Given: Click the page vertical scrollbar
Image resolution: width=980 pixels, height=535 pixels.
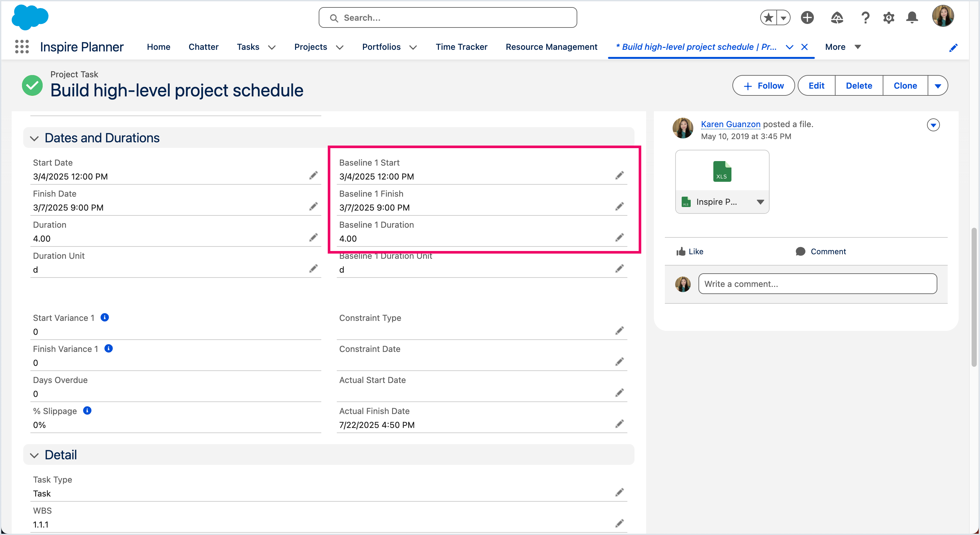Looking at the screenshot, I should [x=974, y=297].
